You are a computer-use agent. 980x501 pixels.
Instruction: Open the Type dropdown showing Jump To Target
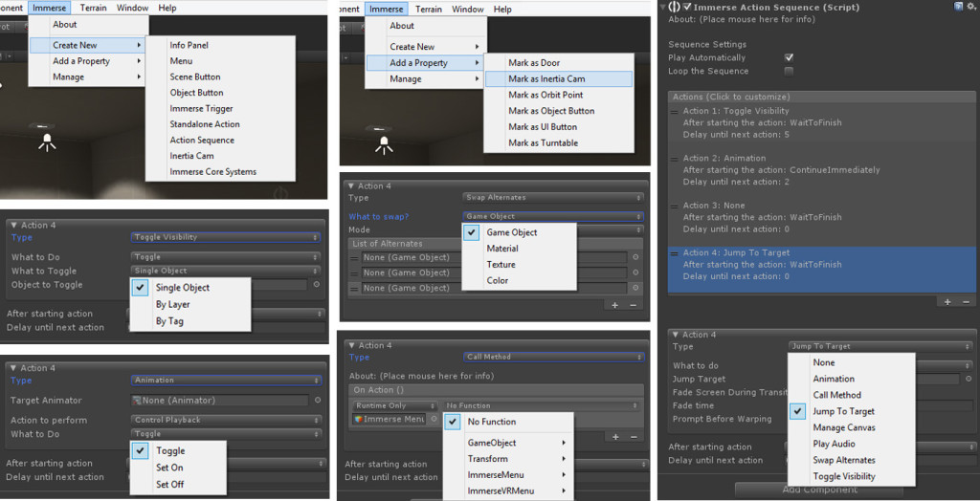[880, 346]
